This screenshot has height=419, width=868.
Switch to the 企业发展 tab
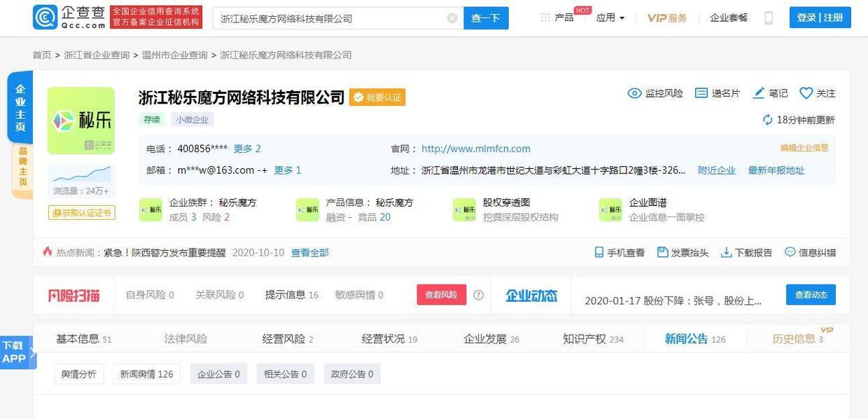pyautogui.click(x=491, y=339)
